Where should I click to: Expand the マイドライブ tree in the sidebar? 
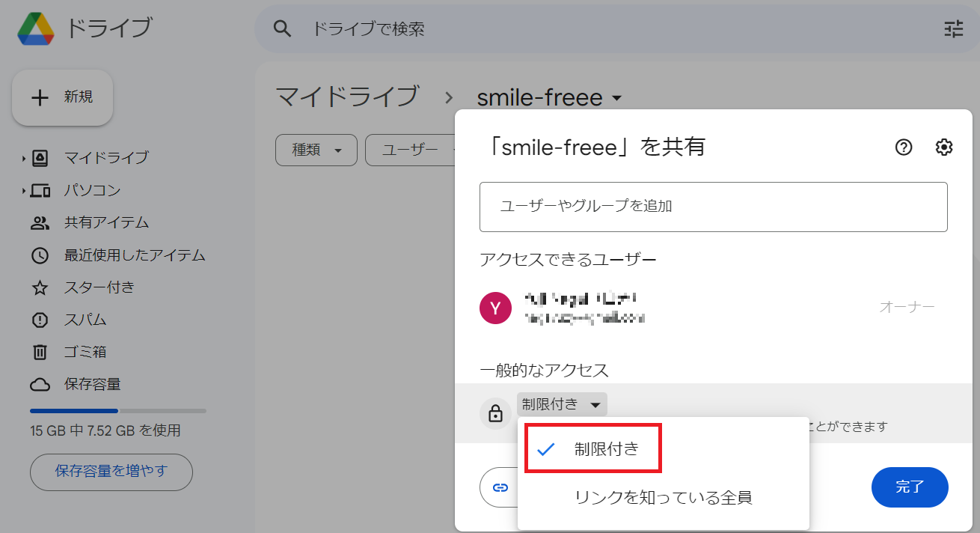click(24, 159)
